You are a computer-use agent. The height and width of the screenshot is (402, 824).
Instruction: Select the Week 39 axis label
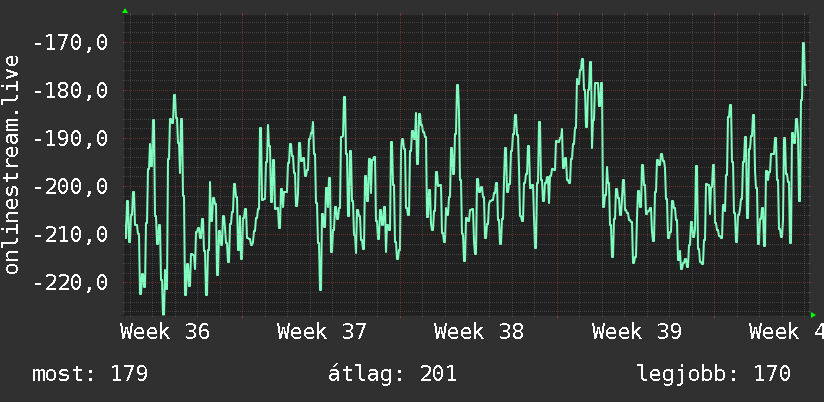[636, 332]
